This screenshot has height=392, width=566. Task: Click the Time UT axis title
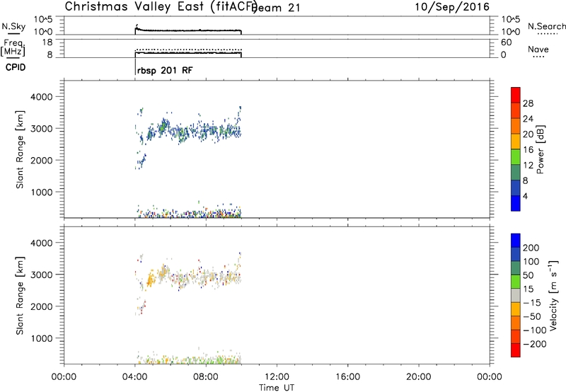point(277,388)
